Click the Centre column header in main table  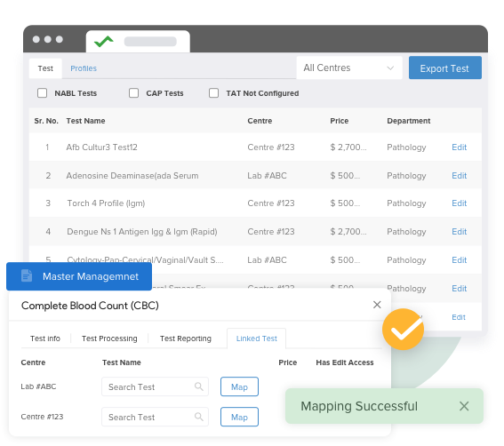[x=260, y=121]
